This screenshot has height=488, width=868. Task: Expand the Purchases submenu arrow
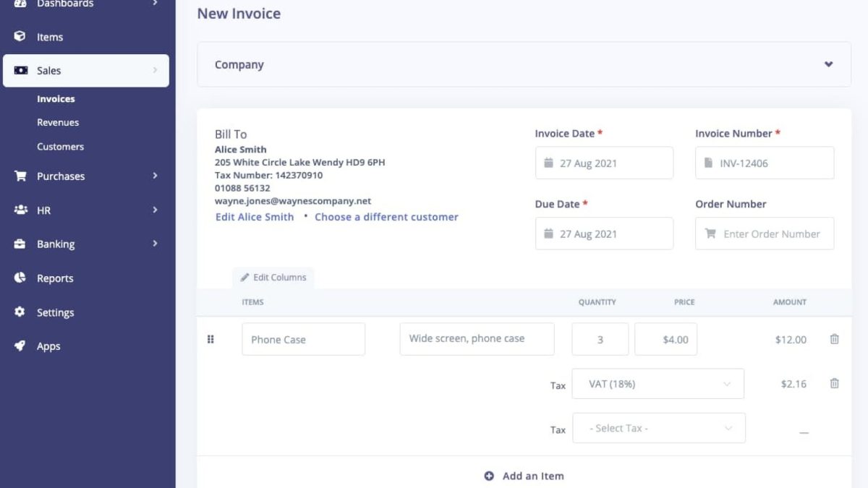tap(155, 176)
